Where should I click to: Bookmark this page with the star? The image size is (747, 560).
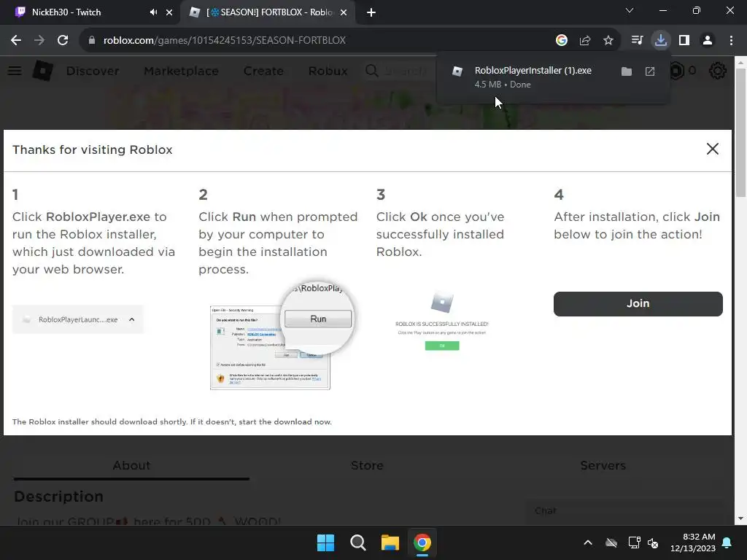click(608, 41)
